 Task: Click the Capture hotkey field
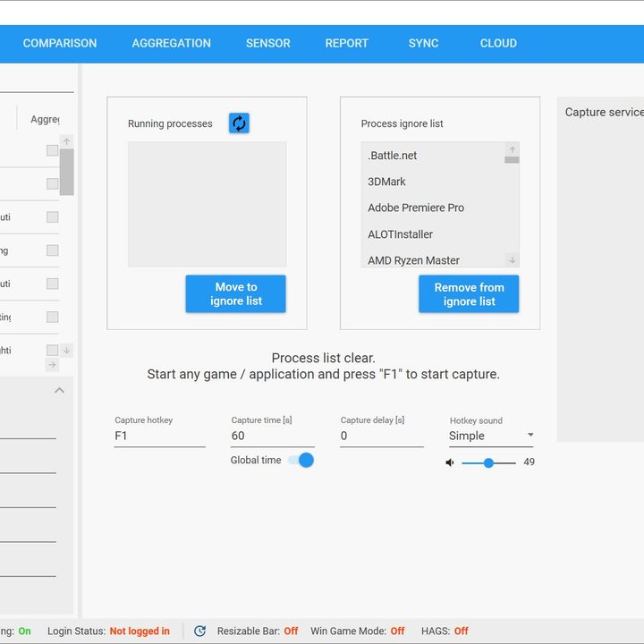coord(160,436)
